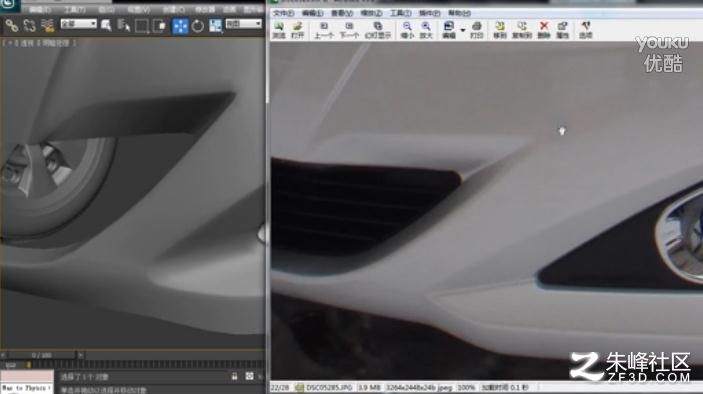
Task: Click the pink MAXScript listener field
Action: 26,377
